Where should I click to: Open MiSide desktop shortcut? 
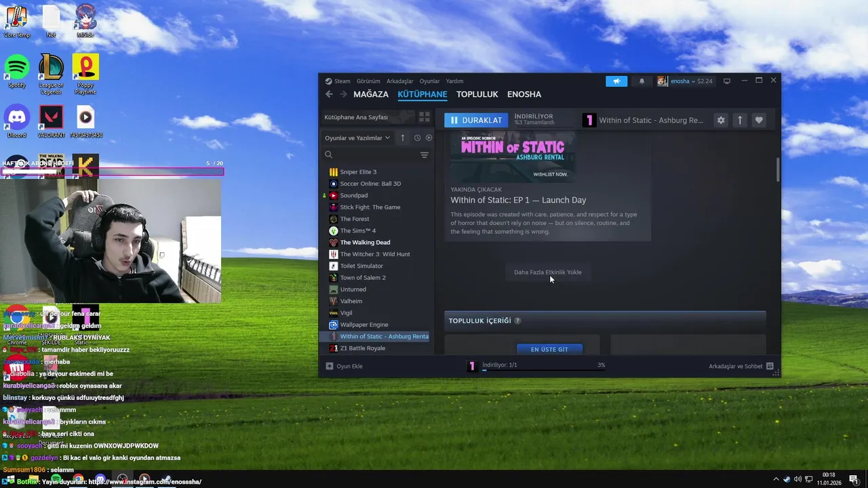(x=85, y=21)
